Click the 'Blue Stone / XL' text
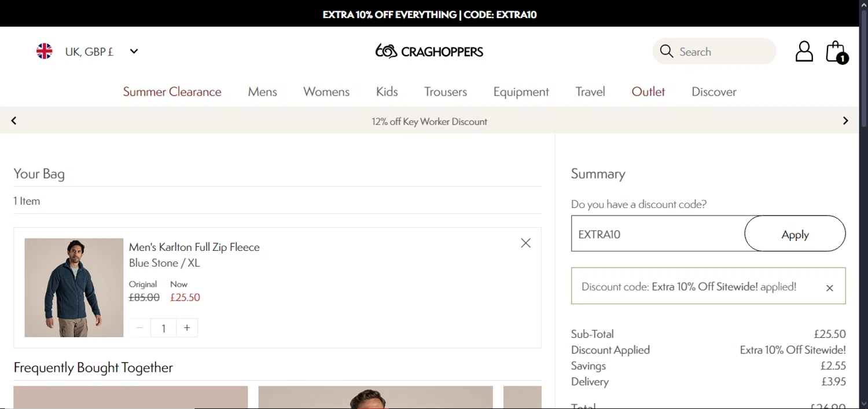This screenshot has height=409, width=868. click(x=164, y=263)
